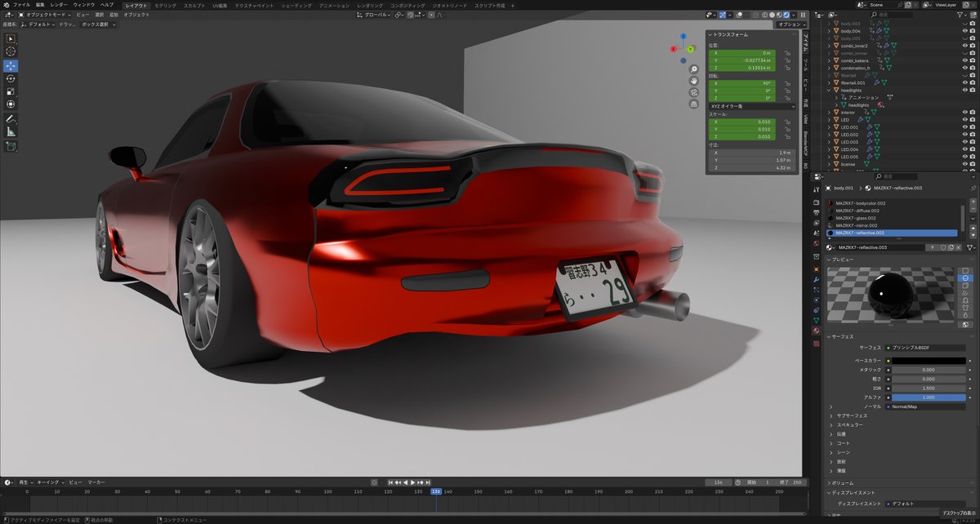This screenshot has height=524, width=980.
Task: Open the Modifiers wrench properties tab
Action: click(x=816, y=278)
